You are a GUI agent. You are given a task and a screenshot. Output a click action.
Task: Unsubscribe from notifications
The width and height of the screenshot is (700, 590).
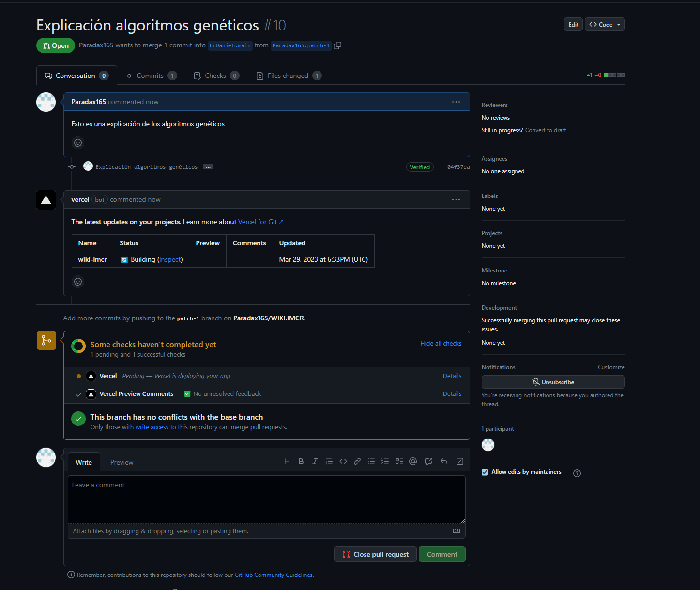tap(553, 382)
